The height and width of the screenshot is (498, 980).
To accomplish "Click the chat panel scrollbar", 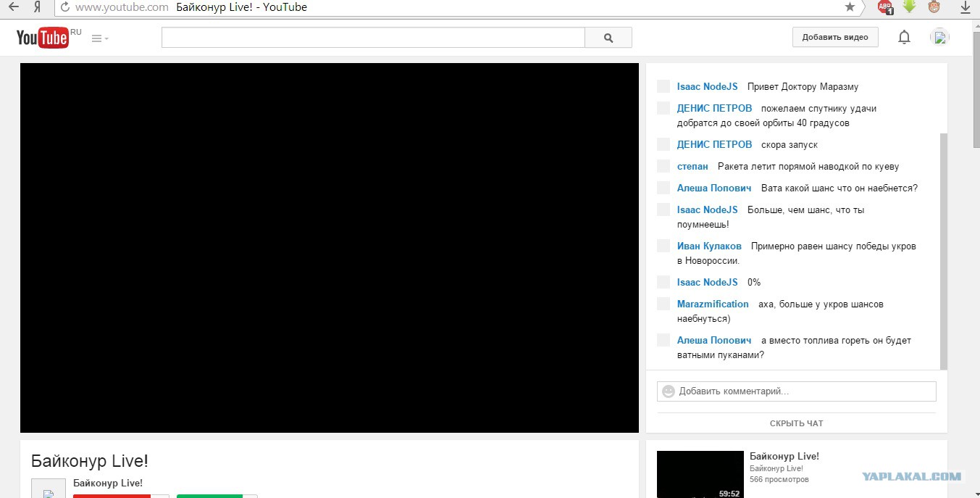I will pyautogui.click(x=943, y=250).
